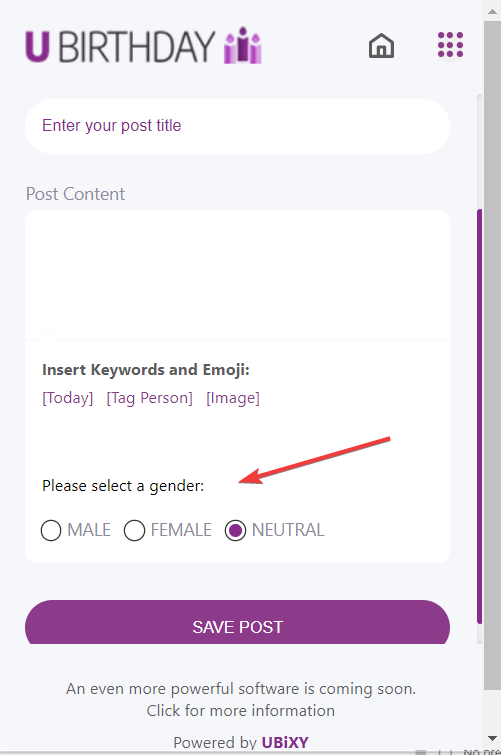This screenshot has height=755, width=501.
Task: Go to the home page icon
Action: tap(381, 46)
